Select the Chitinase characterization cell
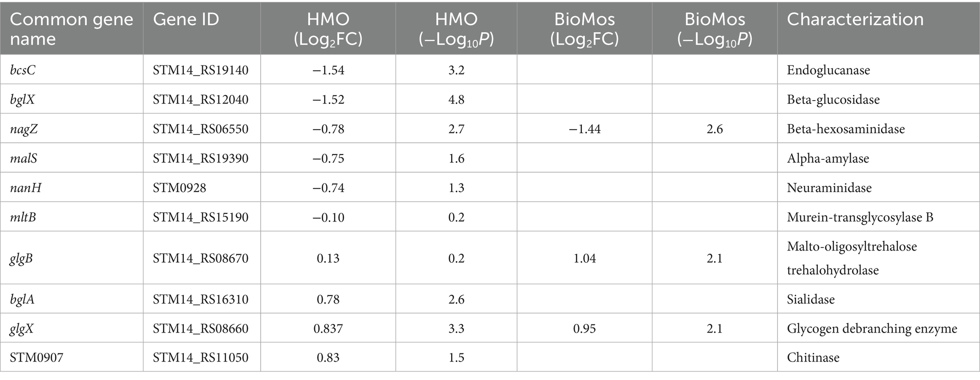The height and width of the screenshot is (380, 980). [813, 357]
